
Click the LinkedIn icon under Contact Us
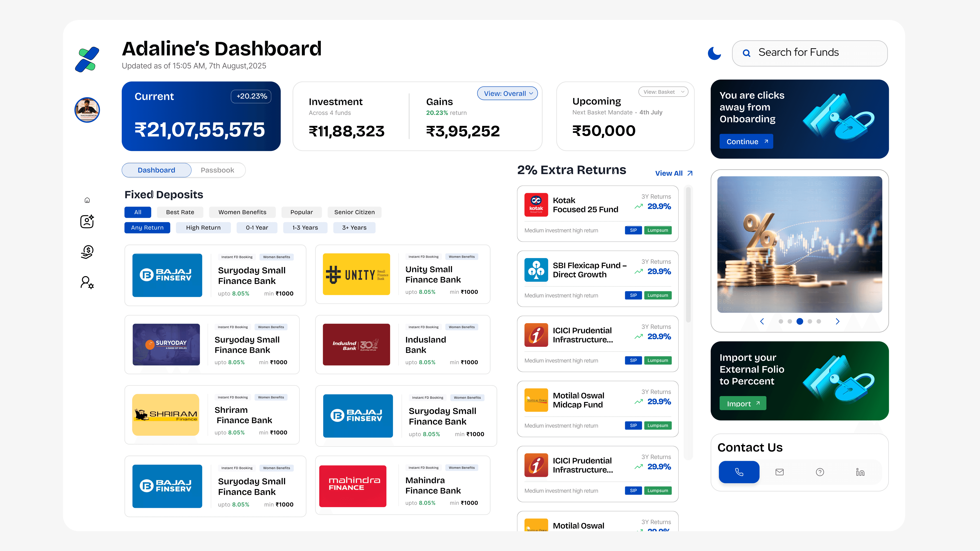click(860, 472)
